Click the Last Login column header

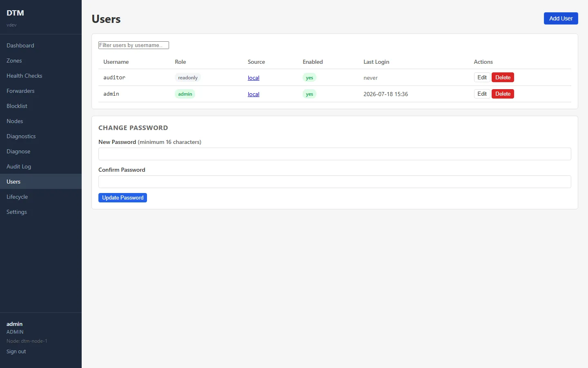point(376,62)
